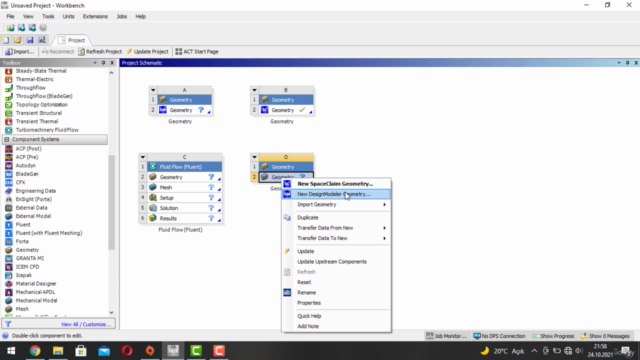Open the ACT Start Page

coord(197,51)
